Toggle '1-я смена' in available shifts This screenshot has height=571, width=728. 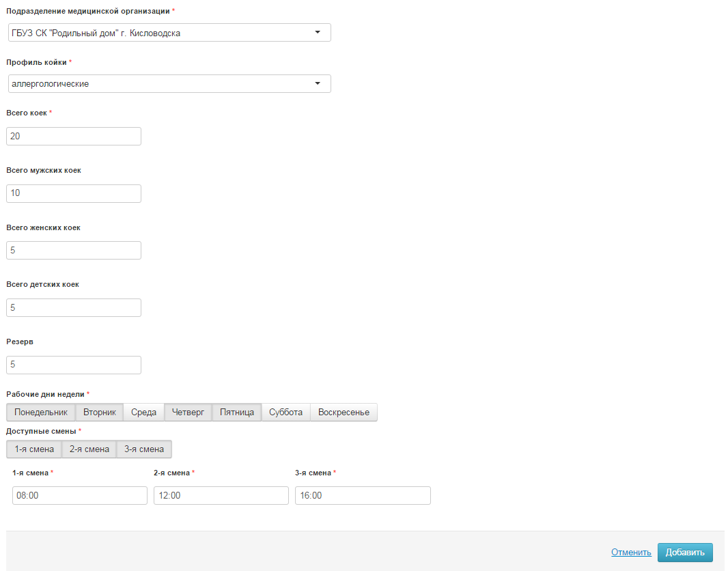[34, 449]
